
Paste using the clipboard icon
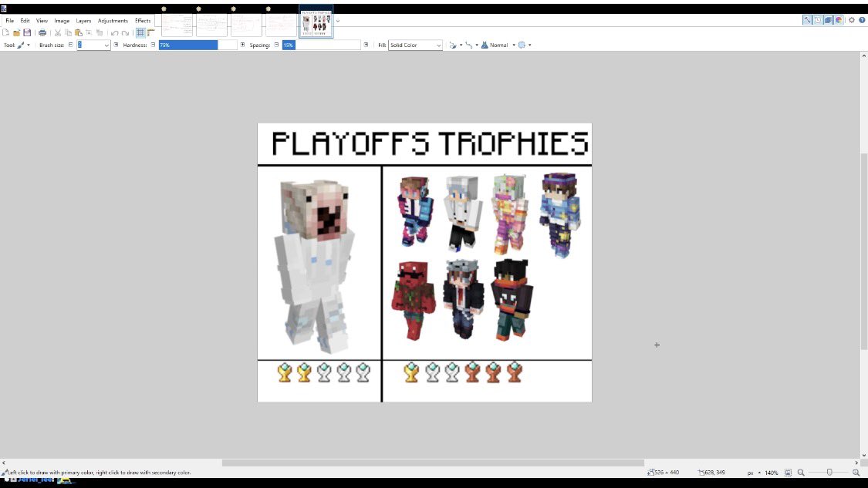(79, 32)
